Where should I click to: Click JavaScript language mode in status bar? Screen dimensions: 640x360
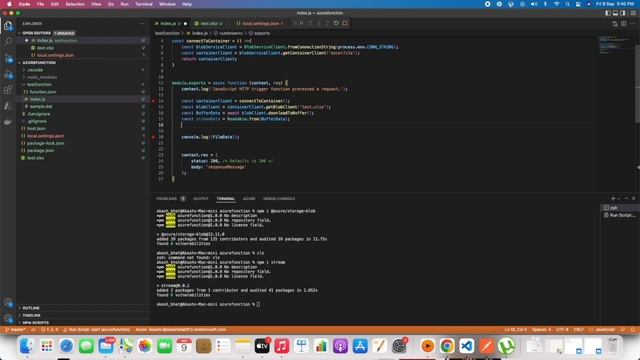point(602,330)
